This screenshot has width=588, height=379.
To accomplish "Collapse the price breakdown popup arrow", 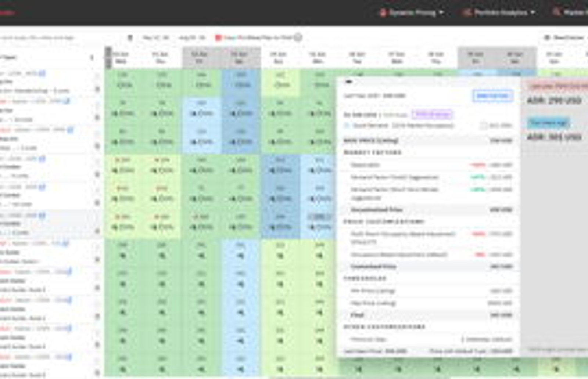I will 348,82.
